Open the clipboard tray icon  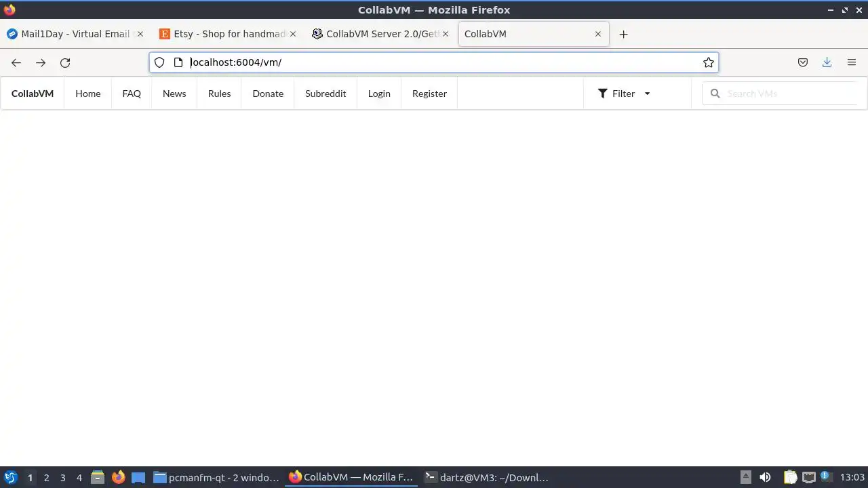pos(790,477)
